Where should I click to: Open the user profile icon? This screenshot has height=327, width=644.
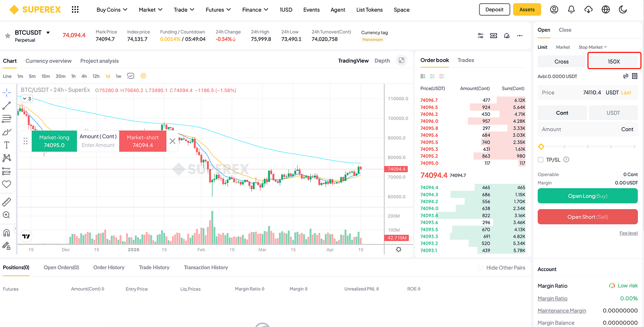tap(554, 9)
